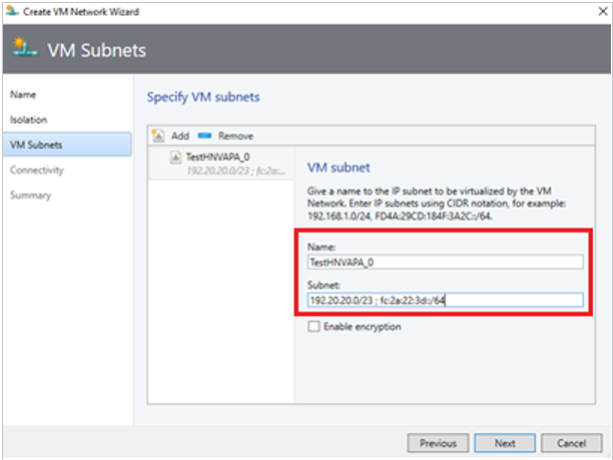Click the VM subnet heading in details pane

point(339,168)
